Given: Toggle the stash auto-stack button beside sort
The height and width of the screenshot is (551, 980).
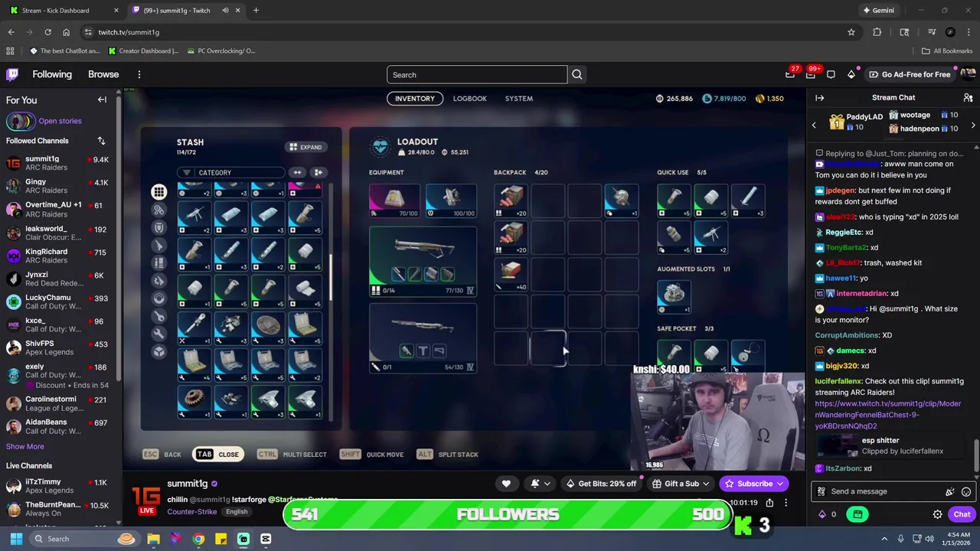Looking at the screenshot, I should (x=318, y=172).
